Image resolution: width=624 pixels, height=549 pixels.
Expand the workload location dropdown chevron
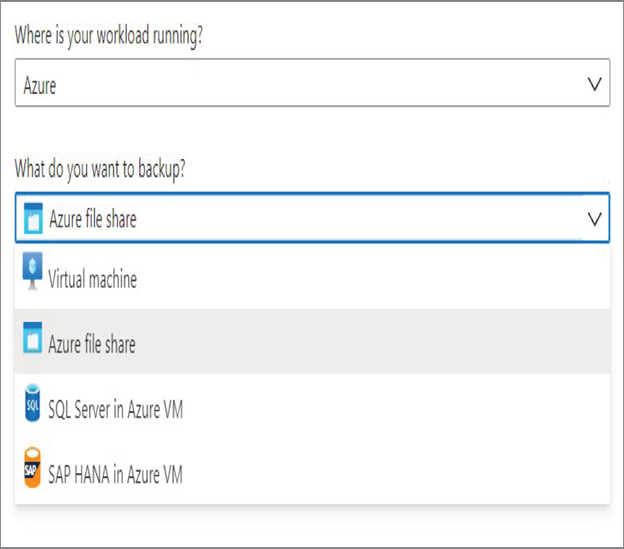click(x=595, y=84)
